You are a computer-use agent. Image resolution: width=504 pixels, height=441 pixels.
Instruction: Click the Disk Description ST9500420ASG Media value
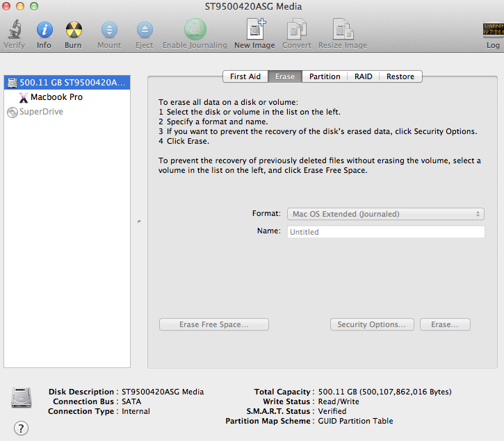pos(163,392)
